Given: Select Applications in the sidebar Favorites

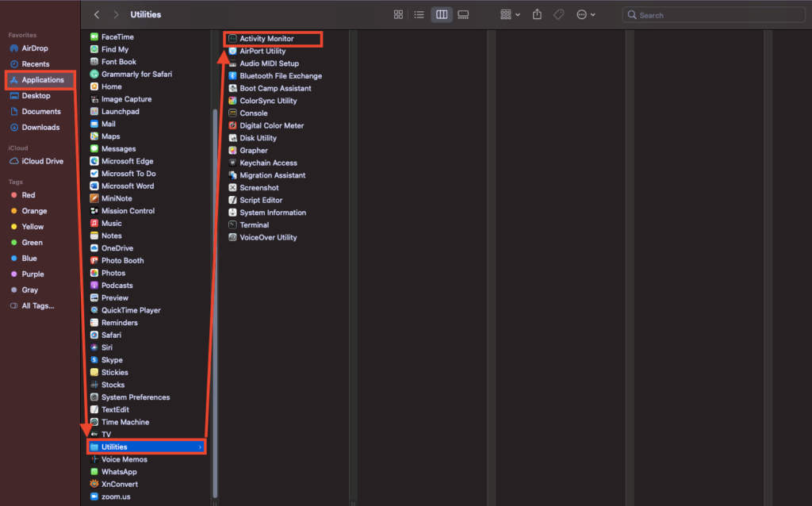Looking at the screenshot, I should point(42,80).
